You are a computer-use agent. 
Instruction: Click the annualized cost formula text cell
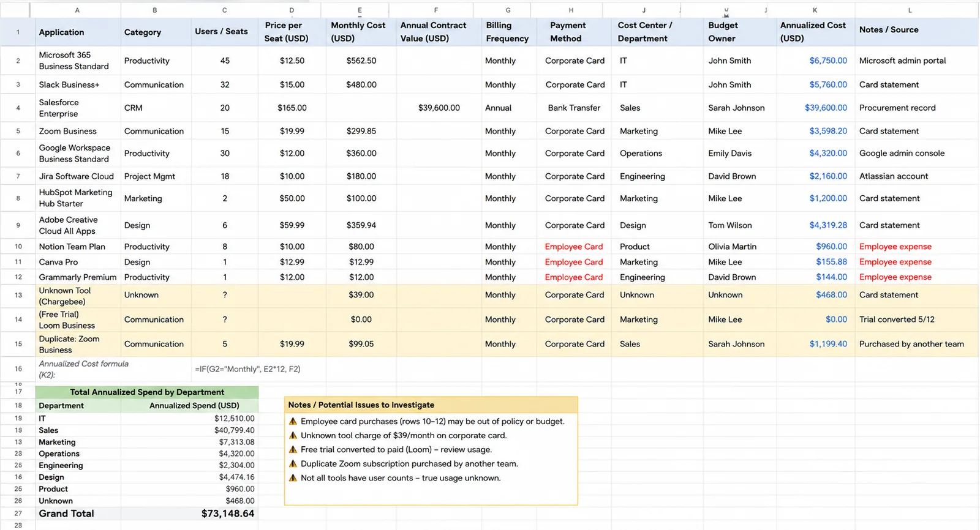tap(247, 369)
